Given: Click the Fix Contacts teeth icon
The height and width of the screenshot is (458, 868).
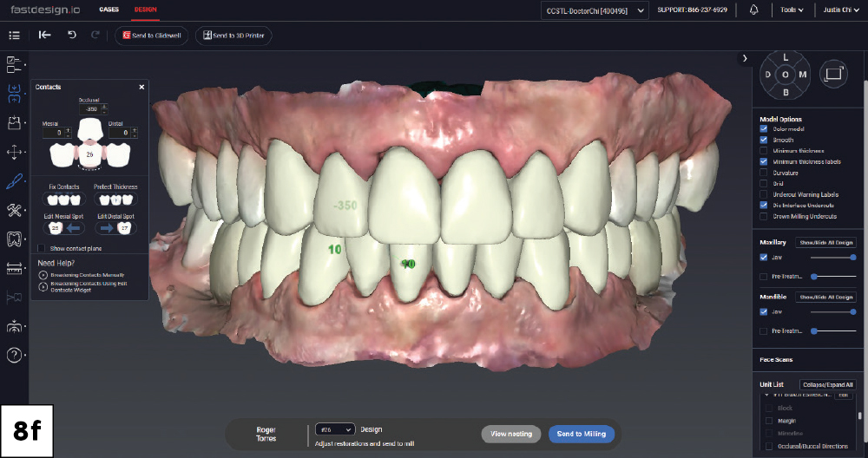Looking at the screenshot, I should [63, 200].
